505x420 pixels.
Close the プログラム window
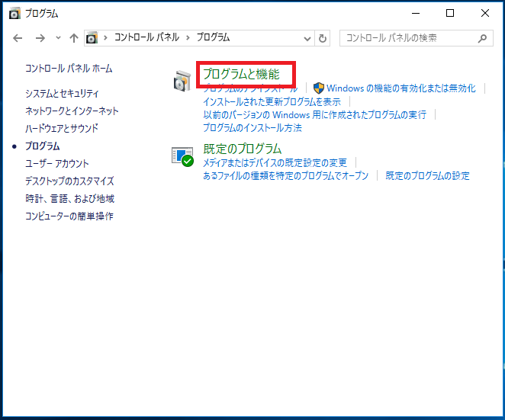click(x=484, y=13)
